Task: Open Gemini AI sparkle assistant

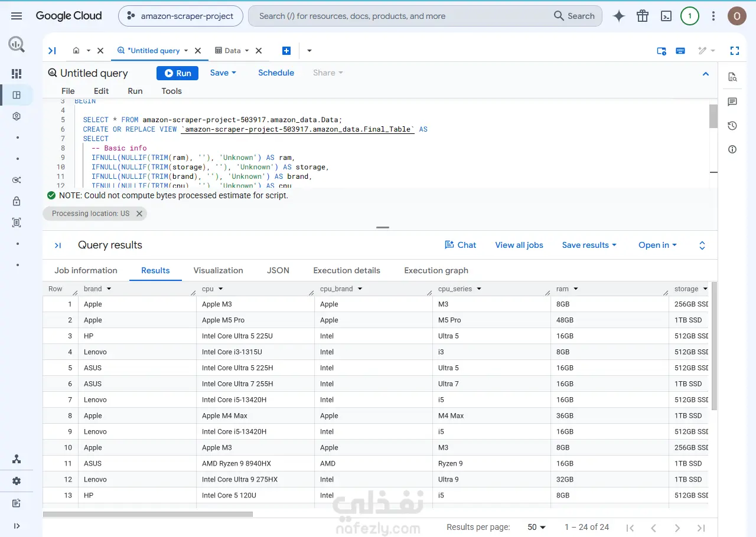Action: point(619,16)
